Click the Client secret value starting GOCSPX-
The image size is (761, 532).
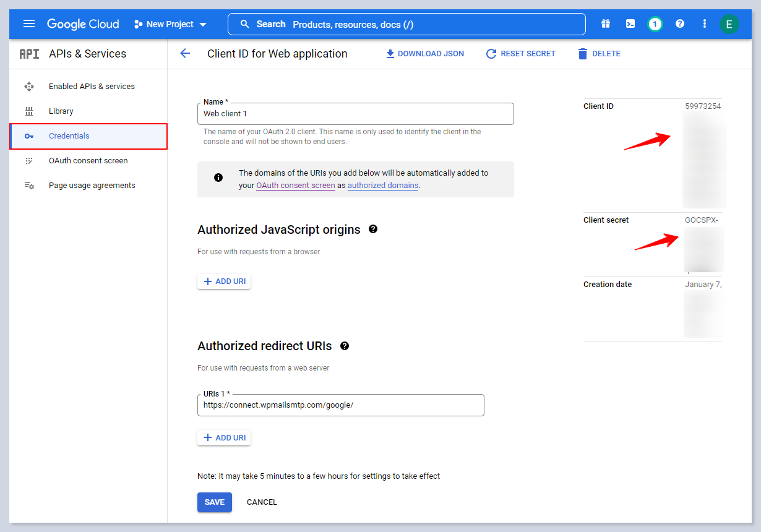[x=702, y=220]
